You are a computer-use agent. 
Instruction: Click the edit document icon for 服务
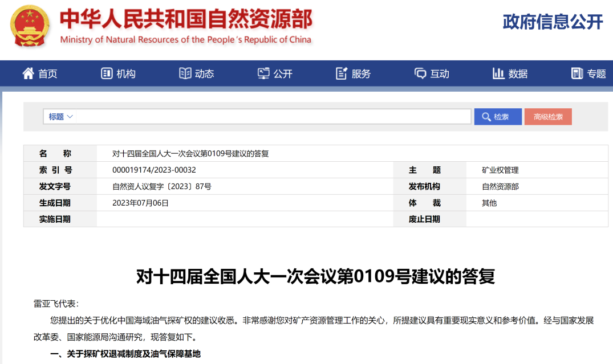point(342,73)
